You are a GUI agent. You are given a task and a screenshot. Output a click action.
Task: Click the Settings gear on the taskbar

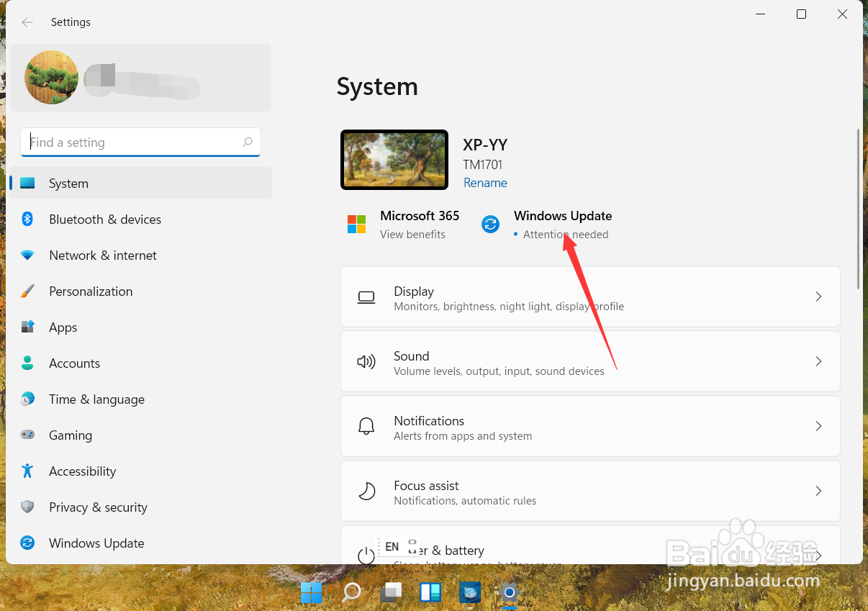509,592
